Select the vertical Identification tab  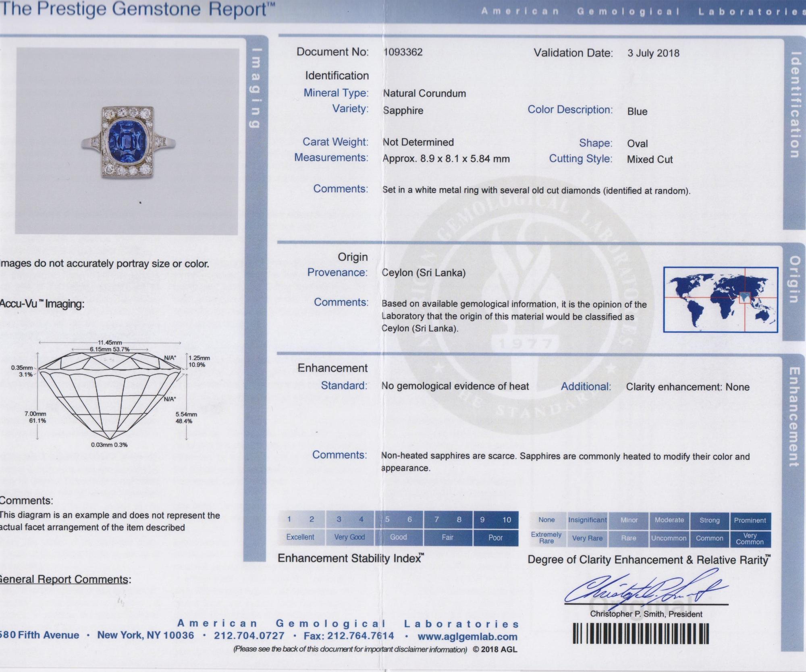794,105
